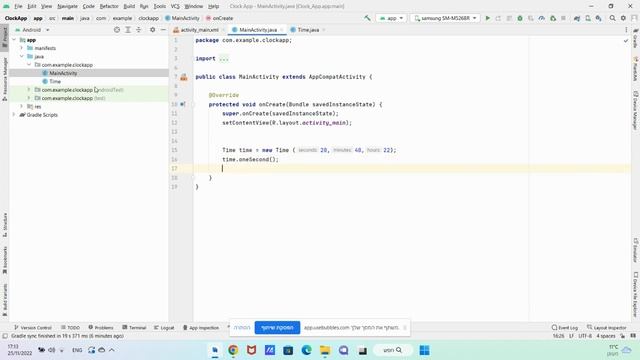Open Chrome from the Windows taskbar

233,350
